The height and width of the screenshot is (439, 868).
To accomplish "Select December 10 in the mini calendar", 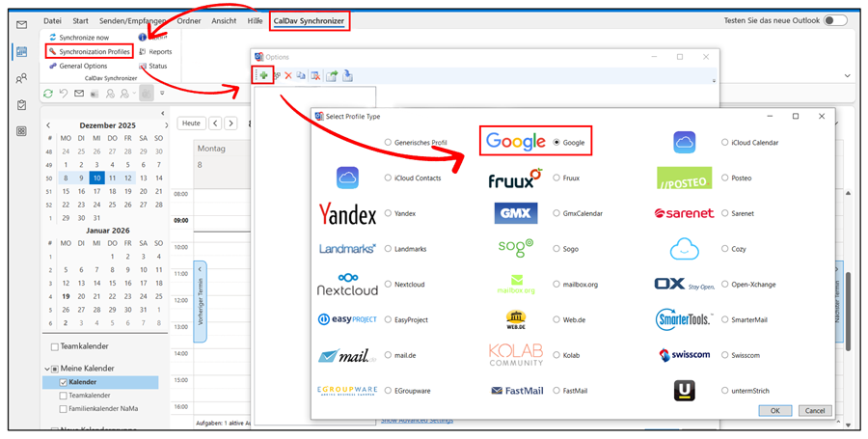I will 96,178.
